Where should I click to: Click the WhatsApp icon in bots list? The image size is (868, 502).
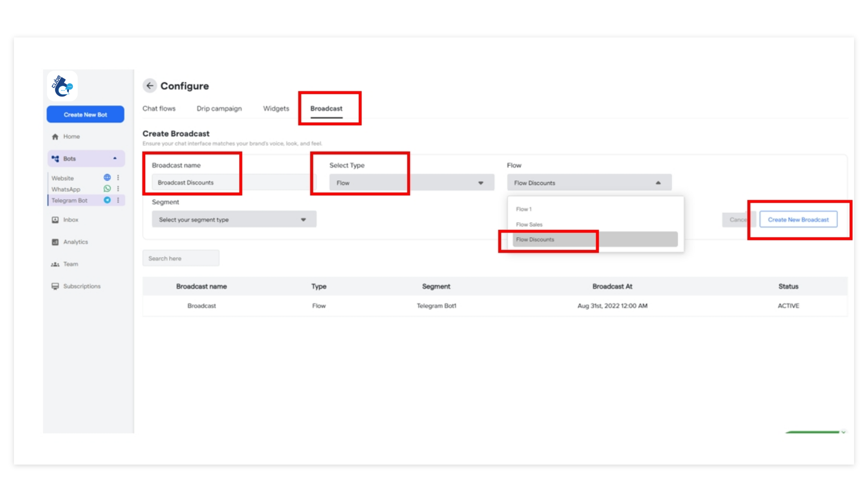[x=107, y=189]
